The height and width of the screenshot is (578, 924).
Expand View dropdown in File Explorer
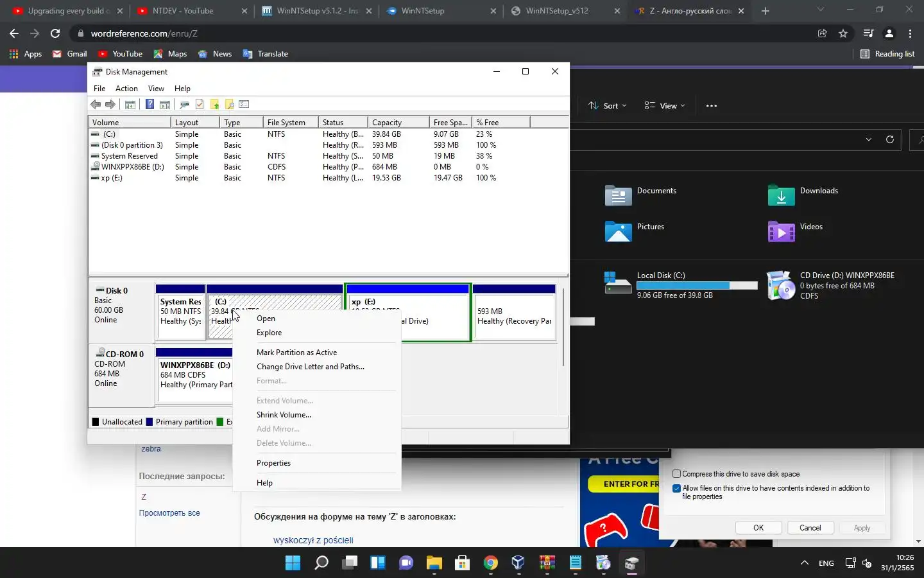pyautogui.click(x=665, y=106)
